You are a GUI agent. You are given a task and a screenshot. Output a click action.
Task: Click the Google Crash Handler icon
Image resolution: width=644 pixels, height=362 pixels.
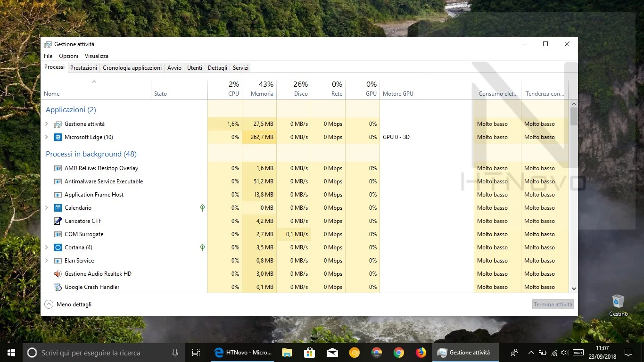coord(58,287)
